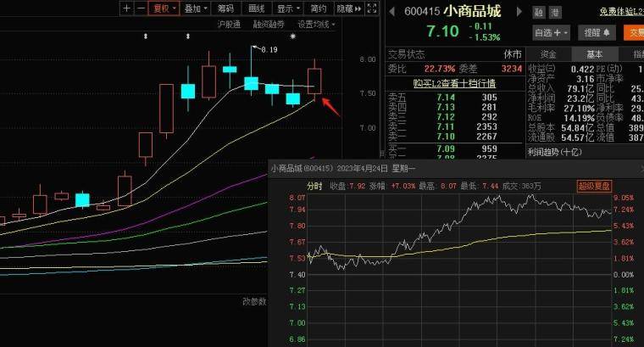Click sell-two volume 2353
Viewport: 644px width, 347px height.
click(x=486, y=126)
